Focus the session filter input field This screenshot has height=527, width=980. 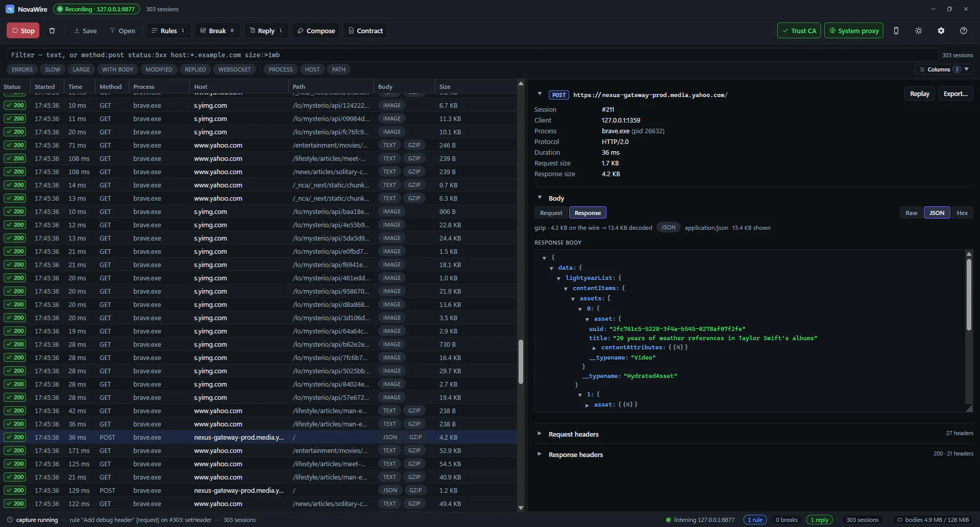pos(473,55)
